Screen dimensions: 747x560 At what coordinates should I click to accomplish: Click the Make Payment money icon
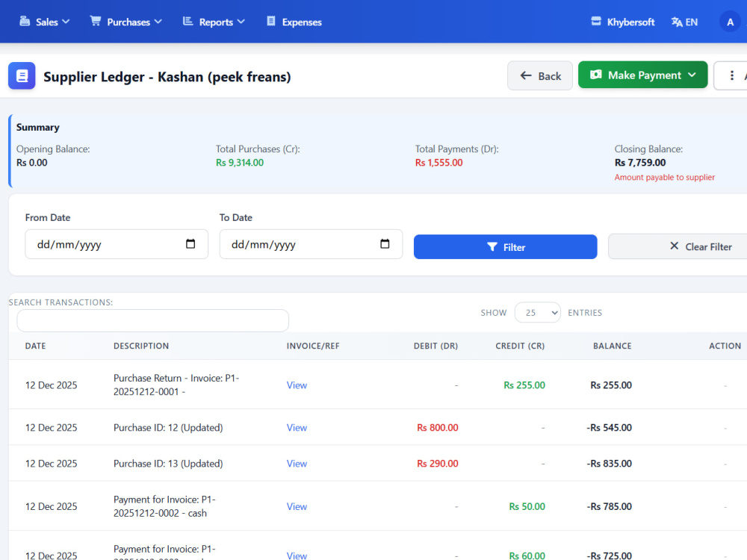[596, 75]
